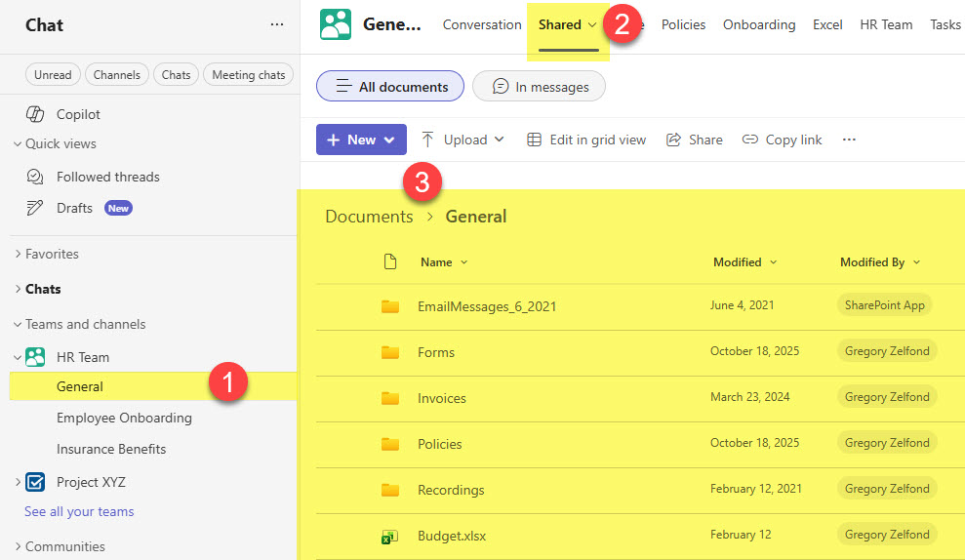Click the March 23, 2024 date

point(749,397)
